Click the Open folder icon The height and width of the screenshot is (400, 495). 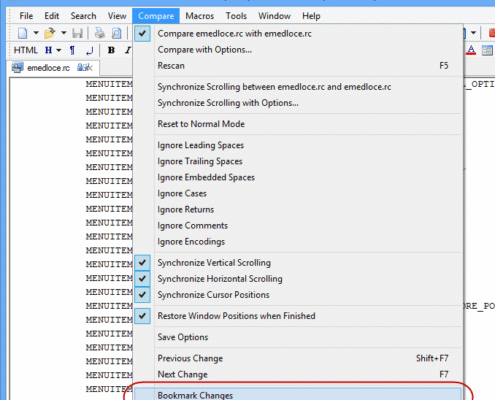point(49,33)
